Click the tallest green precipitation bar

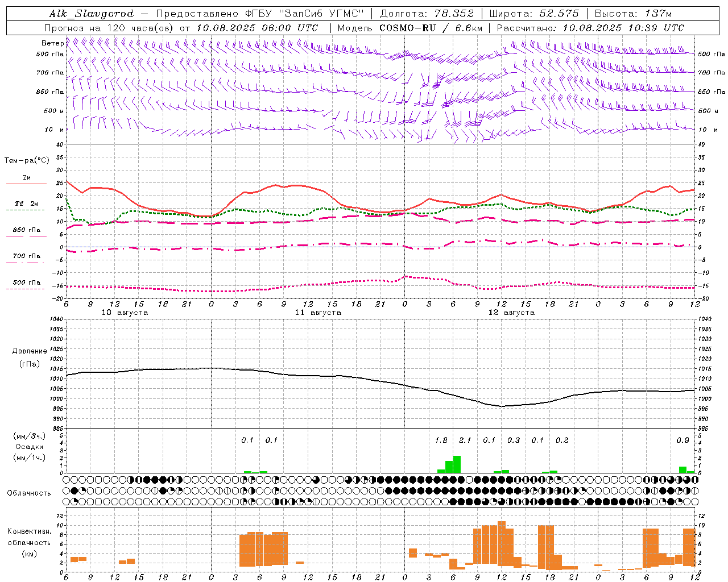457,464
